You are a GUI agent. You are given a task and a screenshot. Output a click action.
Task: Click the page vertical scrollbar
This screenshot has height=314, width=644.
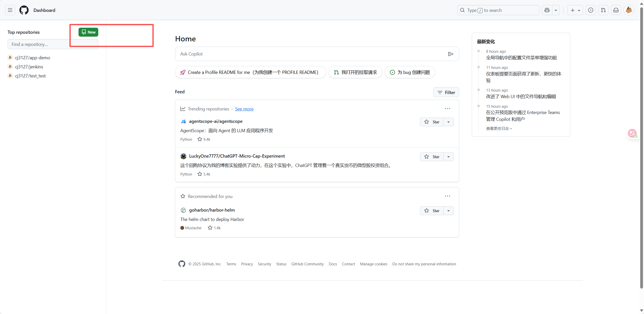point(641,148)
